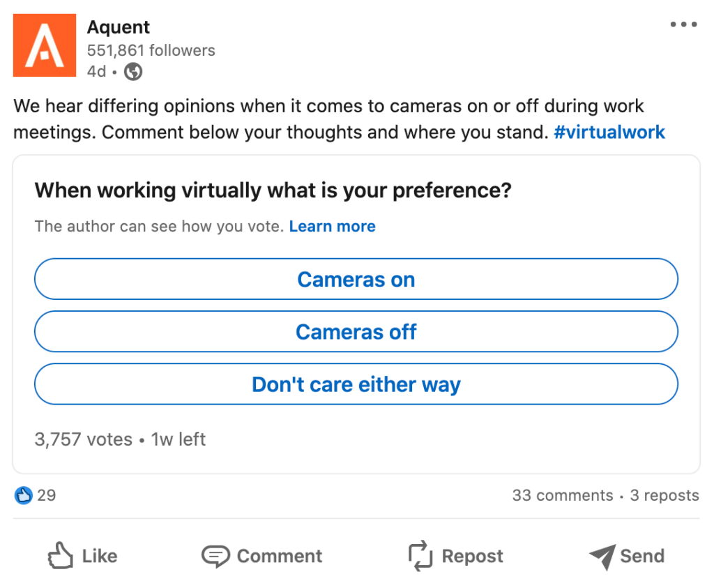Click the Send paper plane icon
This screenshot has height=588, width=714.
pyautogui.click(x=601, y=556)
